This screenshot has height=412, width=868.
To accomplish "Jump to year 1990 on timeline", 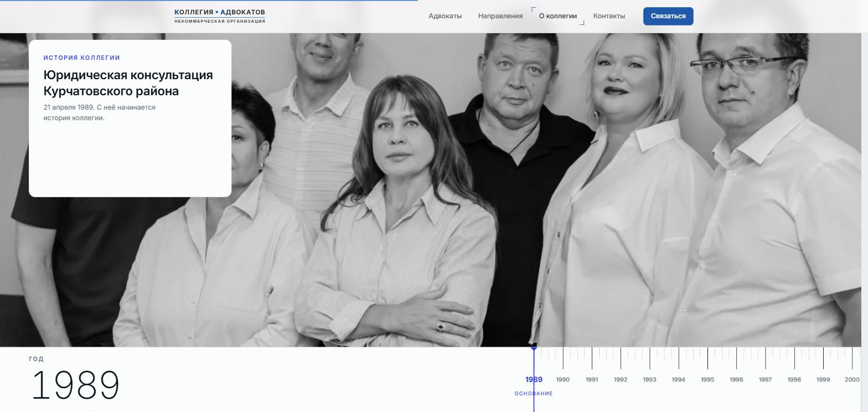I will (x=562, y=380).
